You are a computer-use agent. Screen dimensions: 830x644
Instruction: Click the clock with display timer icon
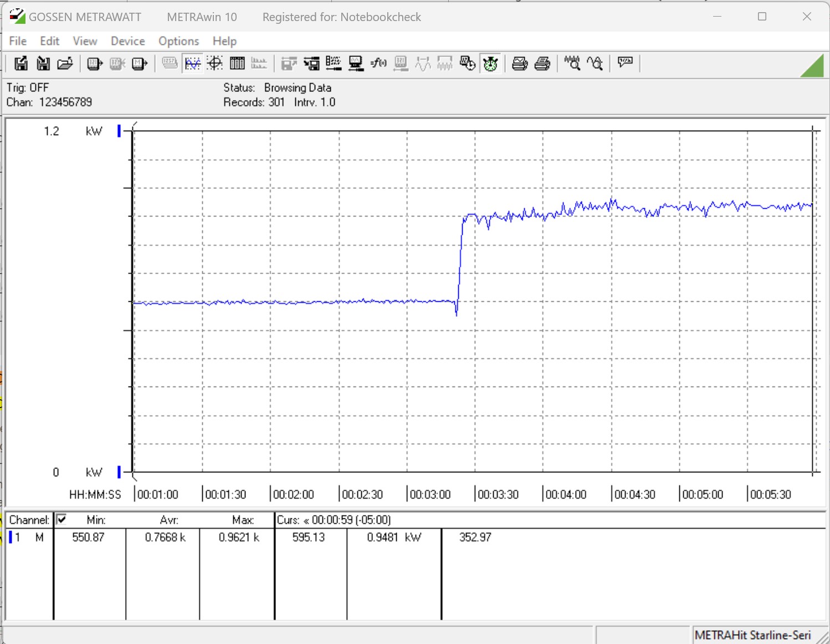coord(468,64)
